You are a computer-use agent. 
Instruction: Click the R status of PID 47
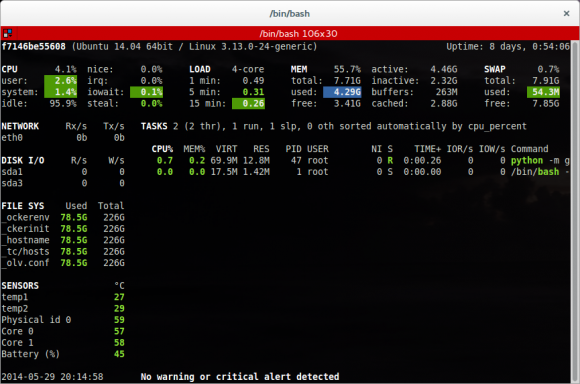(x=390, y=161)
